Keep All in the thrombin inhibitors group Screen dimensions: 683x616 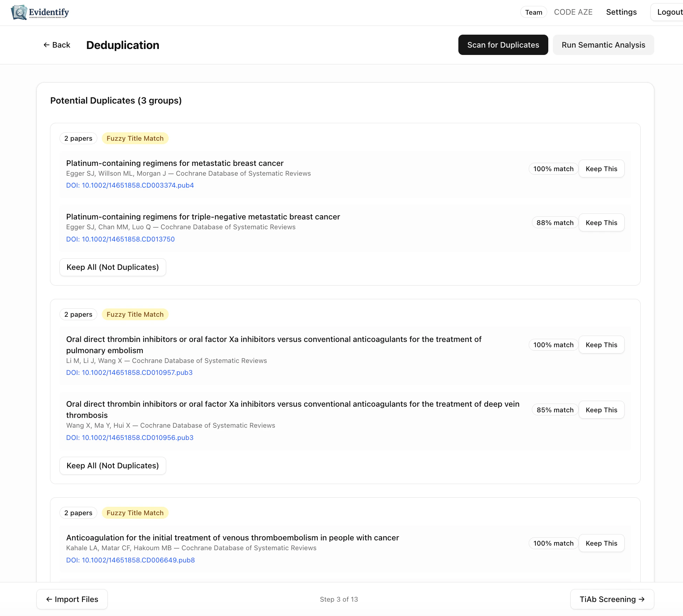(113, 465)
